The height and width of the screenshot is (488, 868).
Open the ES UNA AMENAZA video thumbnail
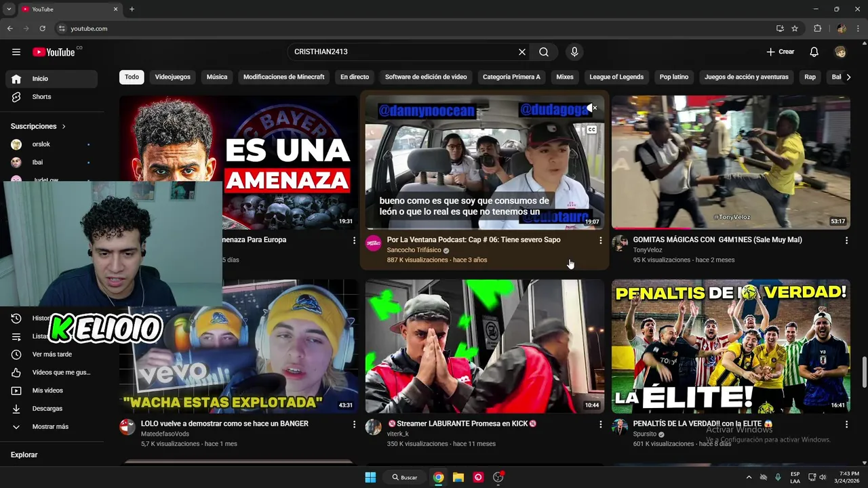click(x=239, y=162)
